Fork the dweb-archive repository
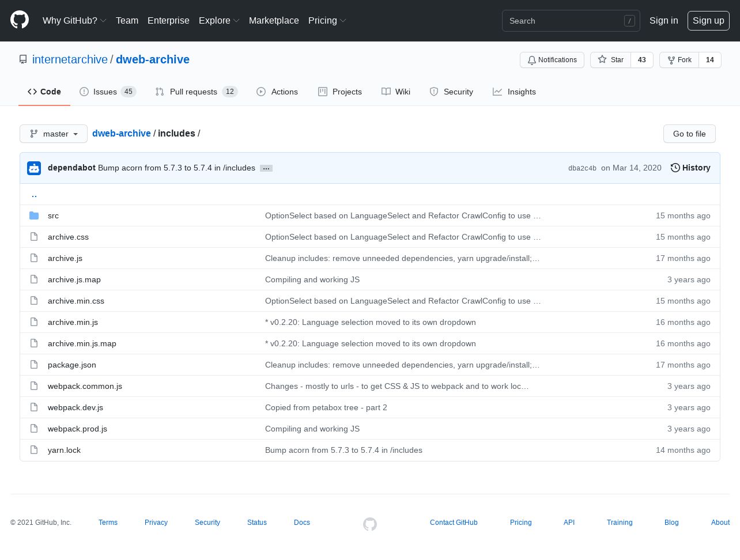 point(679,60)
